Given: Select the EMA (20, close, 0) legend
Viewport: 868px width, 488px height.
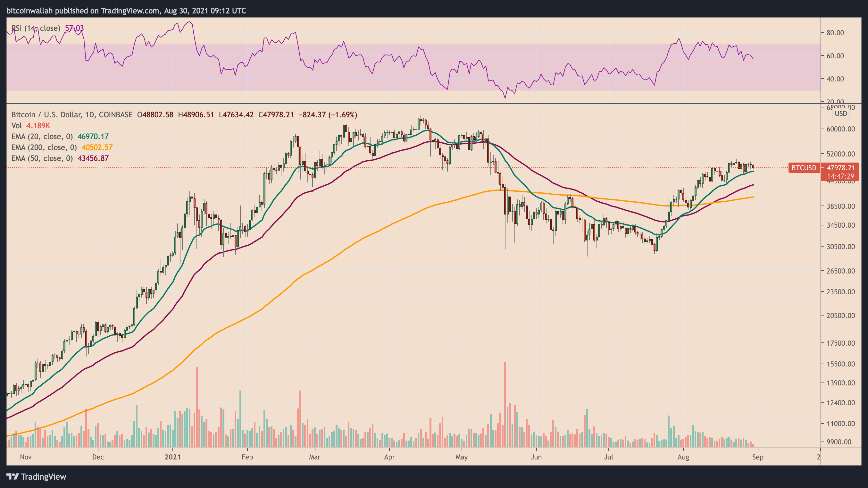Looking at the screenshot, I should click(x=42, y=137).
